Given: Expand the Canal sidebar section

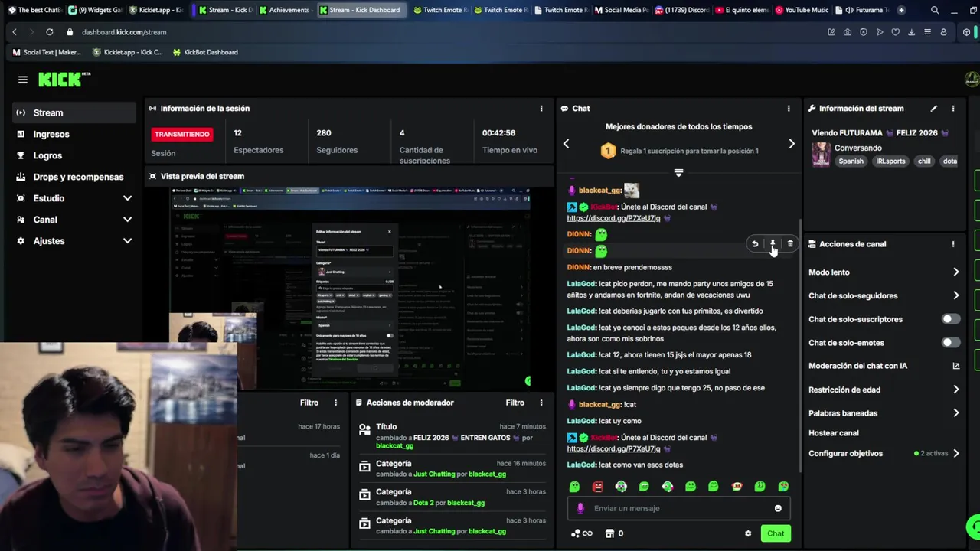Looking at the screenshot, I should click(74, 220).
